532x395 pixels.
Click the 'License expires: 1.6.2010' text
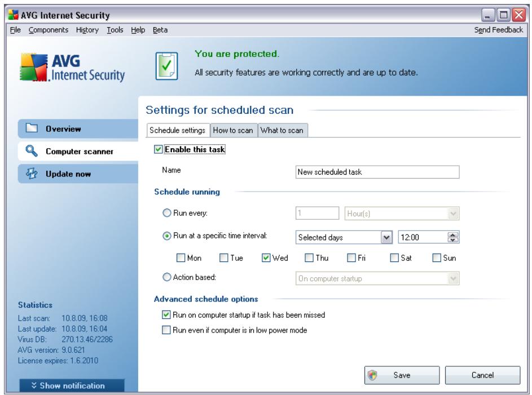(x=58, y=361)
